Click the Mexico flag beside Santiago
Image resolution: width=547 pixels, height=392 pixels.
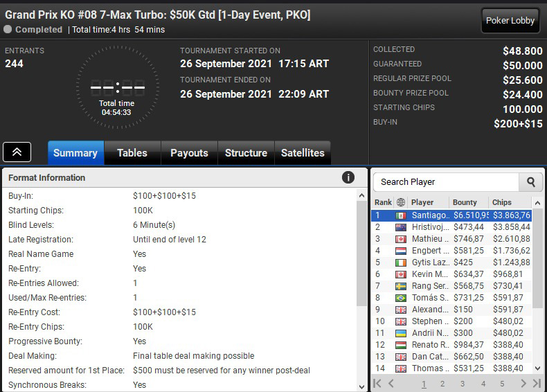(400, 215)
